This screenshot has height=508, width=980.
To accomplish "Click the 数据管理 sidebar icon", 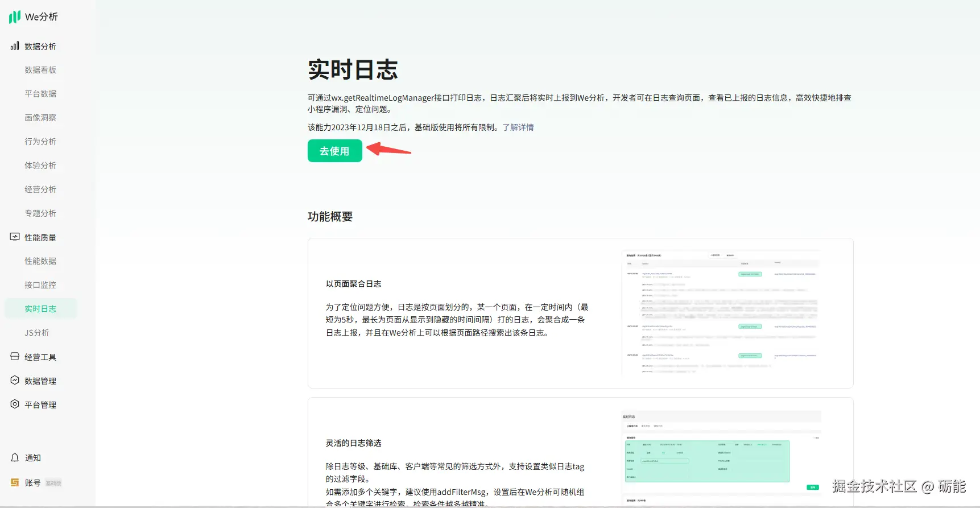I will [15, 381].
